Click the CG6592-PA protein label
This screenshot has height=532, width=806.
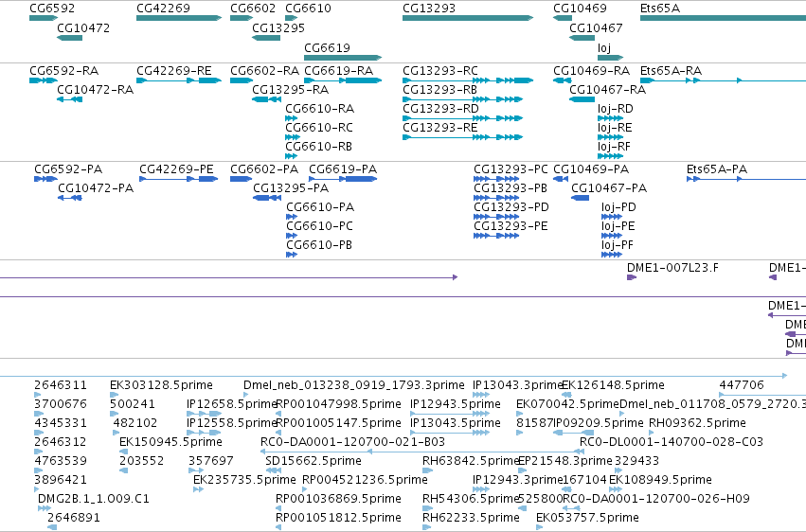(68, 168)
